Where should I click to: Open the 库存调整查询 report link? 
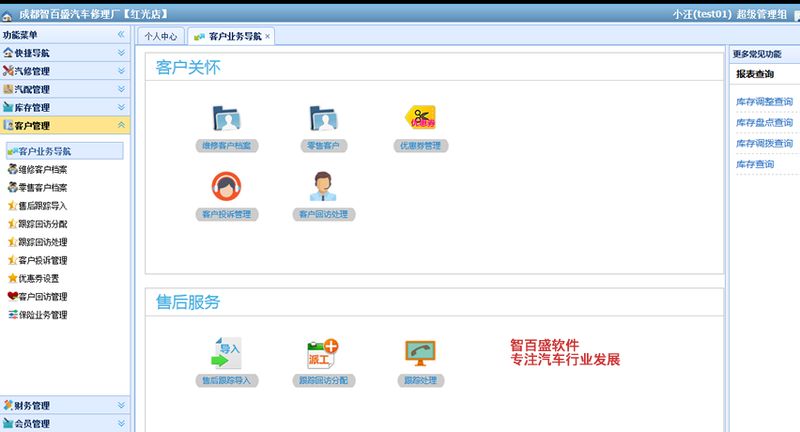pos(764,101)
